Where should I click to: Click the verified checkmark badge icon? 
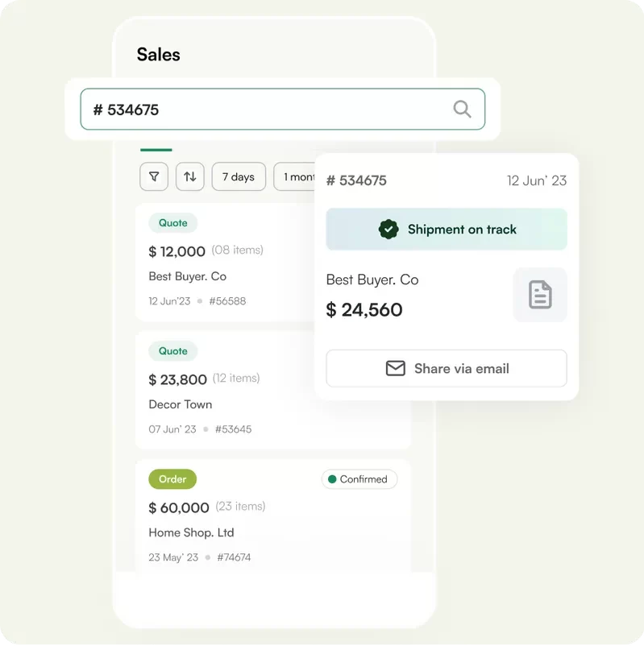point(388,230)
